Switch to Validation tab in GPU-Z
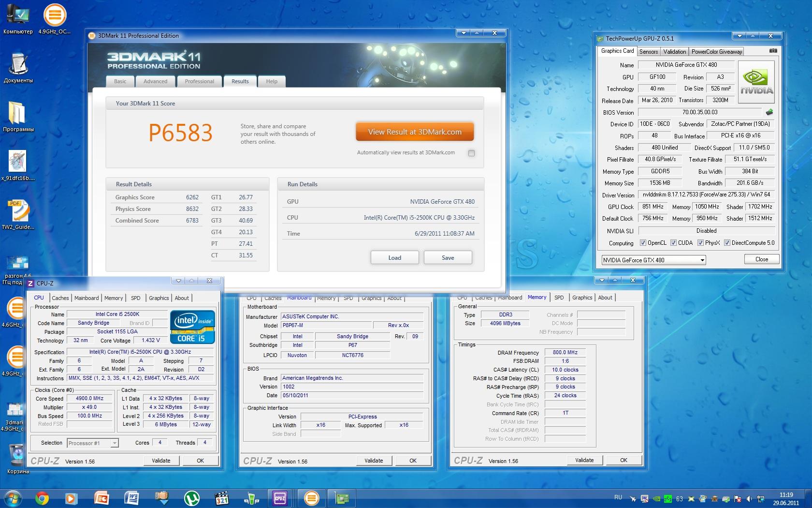812x508 pixels. (x=674, y=52)
